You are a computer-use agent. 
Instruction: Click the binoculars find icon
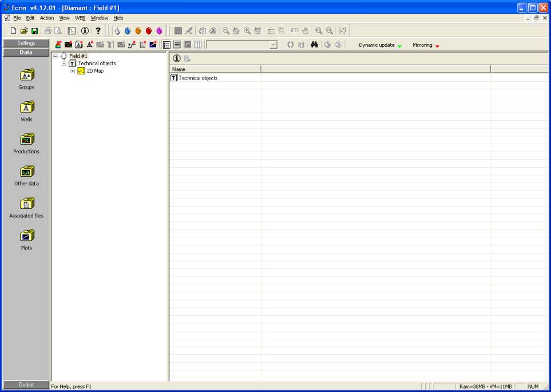coord(314,45)
